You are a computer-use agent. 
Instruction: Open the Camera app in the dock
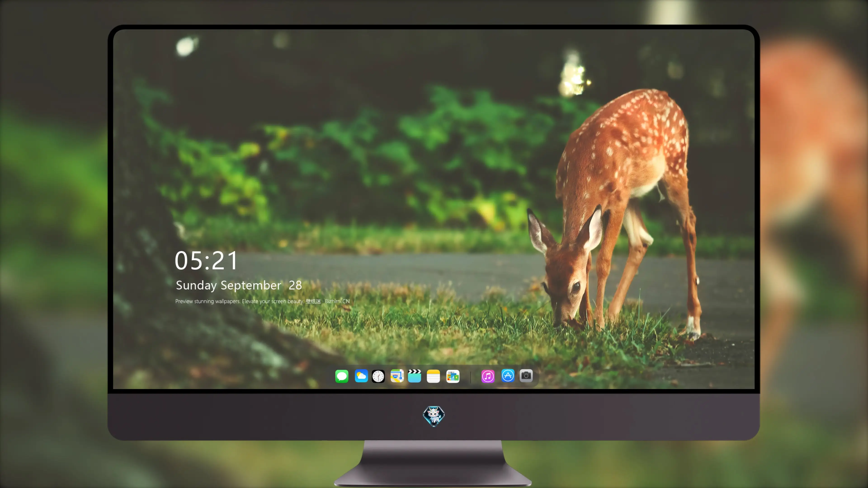click(x=526, y=376)
